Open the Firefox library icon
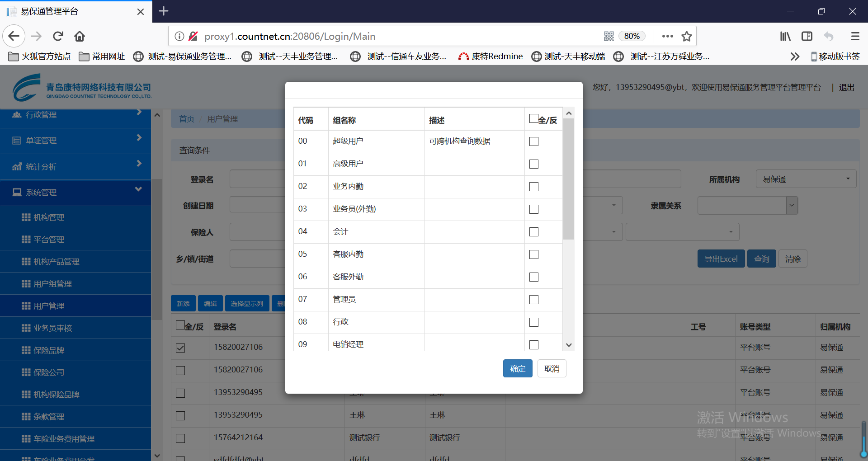Image resolution: width=868 pixels, height=461 pixels. pos(785,36)
